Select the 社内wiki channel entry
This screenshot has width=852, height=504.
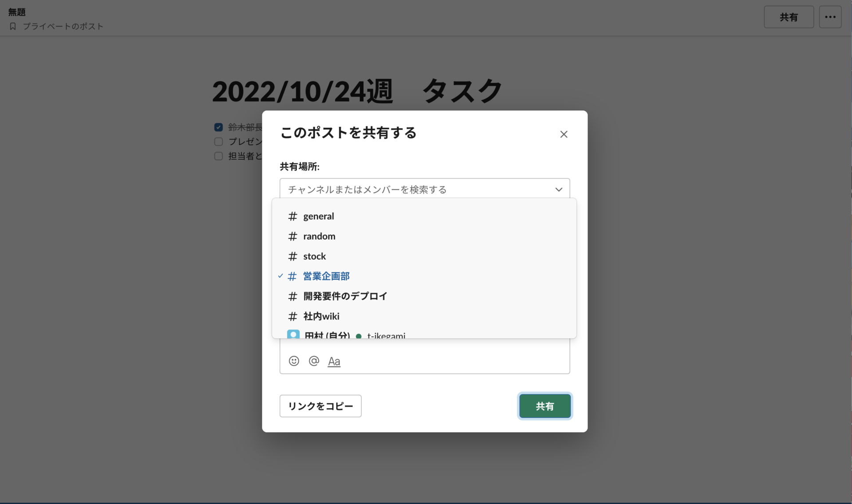click(x=321, y=316)
